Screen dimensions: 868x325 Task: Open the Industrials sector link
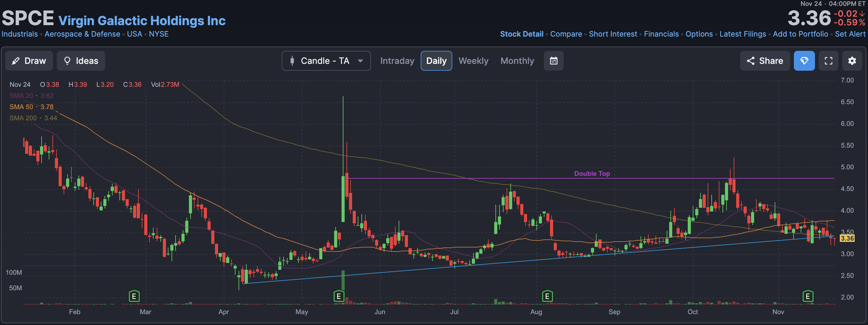(x=20, y=34)
